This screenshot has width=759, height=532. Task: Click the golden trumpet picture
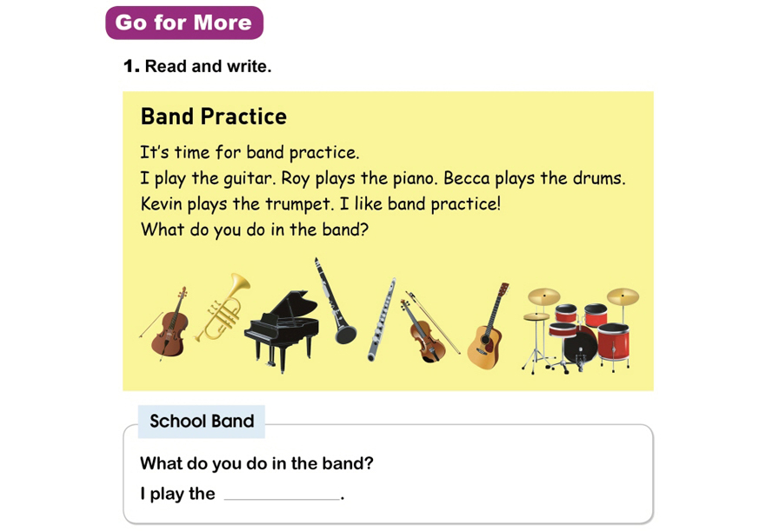(222, 307)
